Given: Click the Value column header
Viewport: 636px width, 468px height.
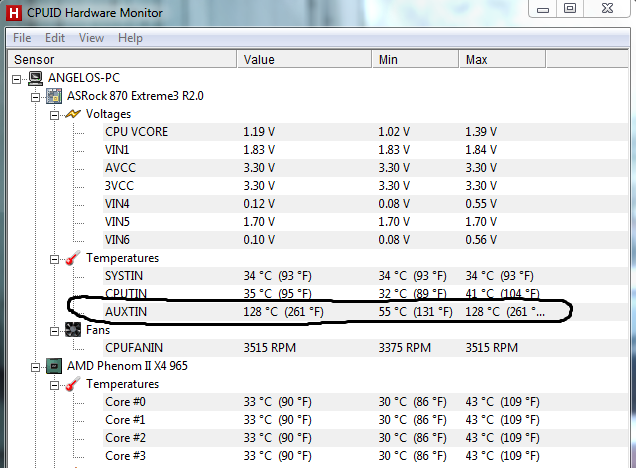Looking at the screenshot, I should coord(304,60).
